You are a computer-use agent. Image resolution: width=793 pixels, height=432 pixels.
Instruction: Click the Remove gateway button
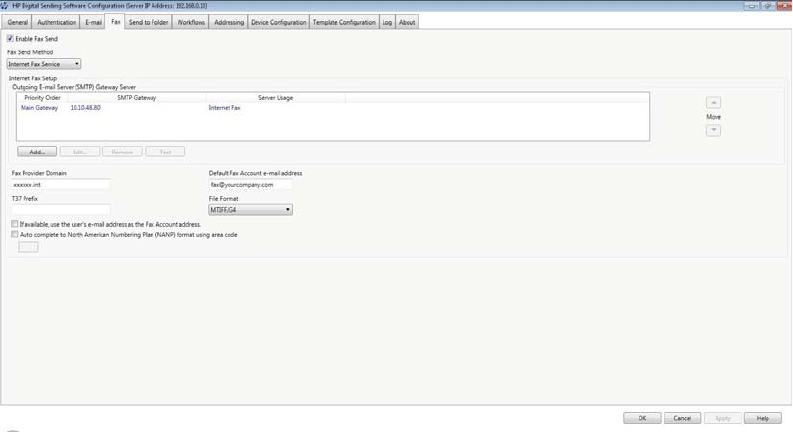tap(122, 152)
